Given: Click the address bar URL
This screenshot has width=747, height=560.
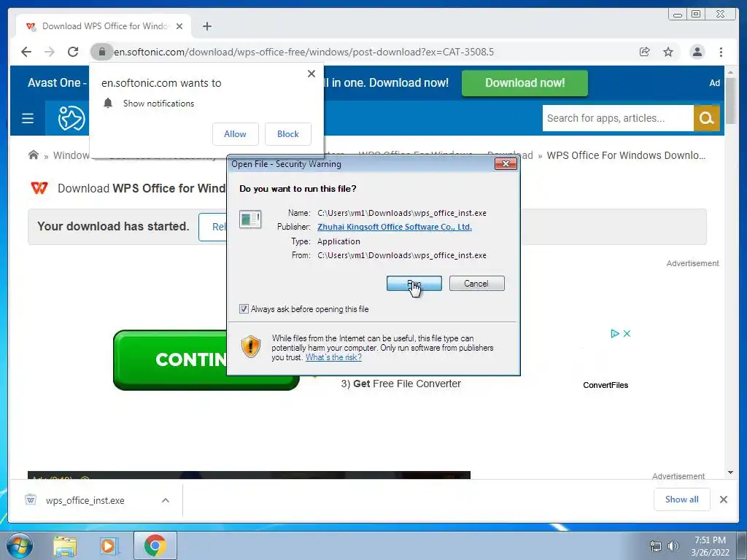Looking at the screenshot, I should 304,52.
